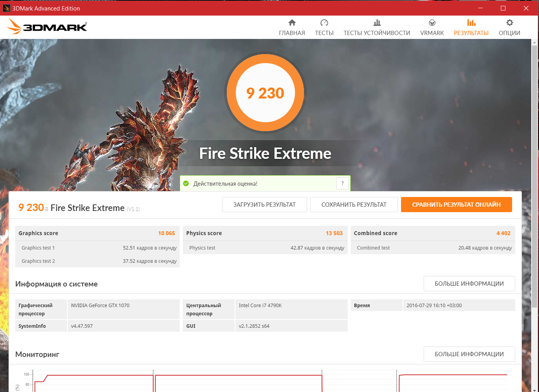Click the Graphics score value 10 065
Viewport: 539px width, 392px height.
pos(166,233)
